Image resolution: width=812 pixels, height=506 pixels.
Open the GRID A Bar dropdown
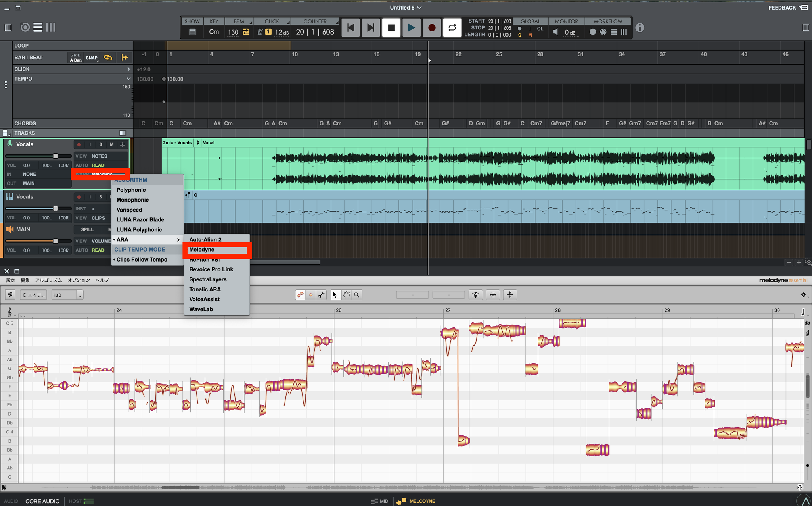point(75,58)
